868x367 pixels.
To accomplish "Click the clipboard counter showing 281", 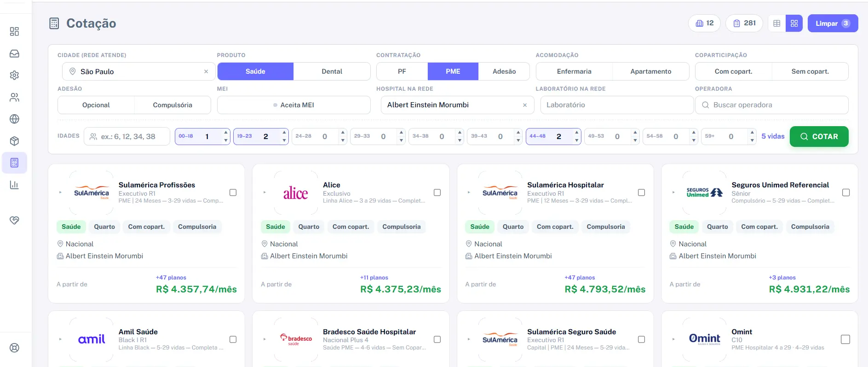I will tap(744, 23).
